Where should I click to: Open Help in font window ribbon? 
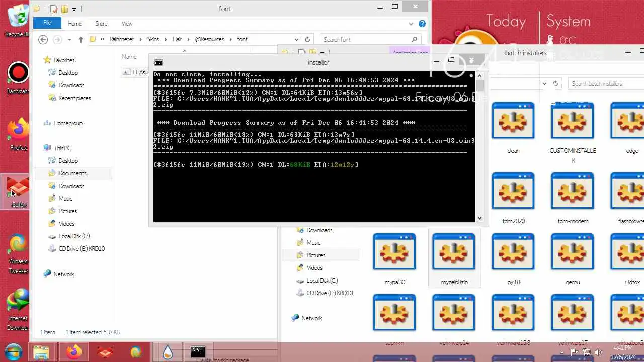tap(422, 24)
